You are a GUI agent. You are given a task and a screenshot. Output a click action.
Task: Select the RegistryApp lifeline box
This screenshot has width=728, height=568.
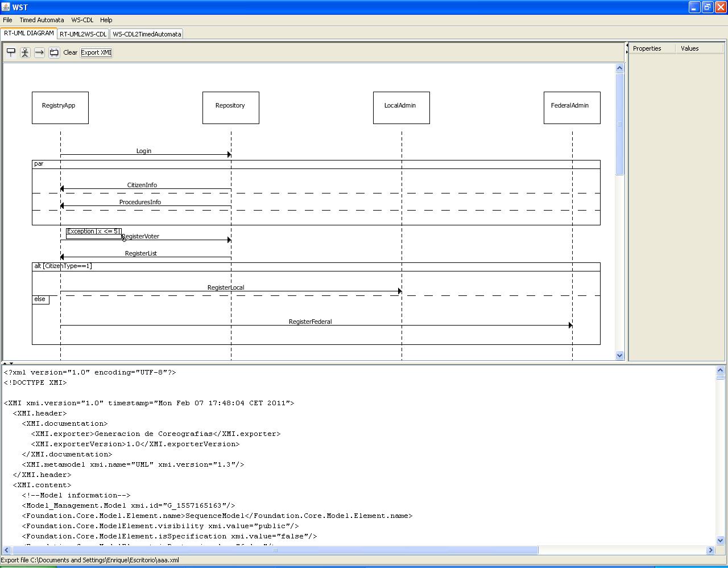(60, 107)
